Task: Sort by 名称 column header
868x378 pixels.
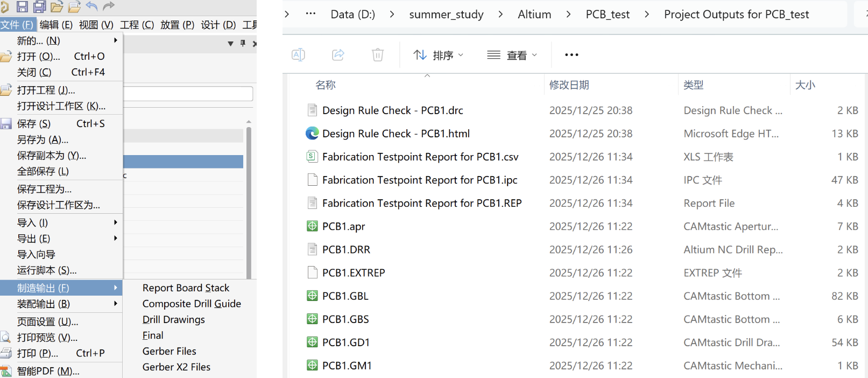Action: [x=325, y=85]
